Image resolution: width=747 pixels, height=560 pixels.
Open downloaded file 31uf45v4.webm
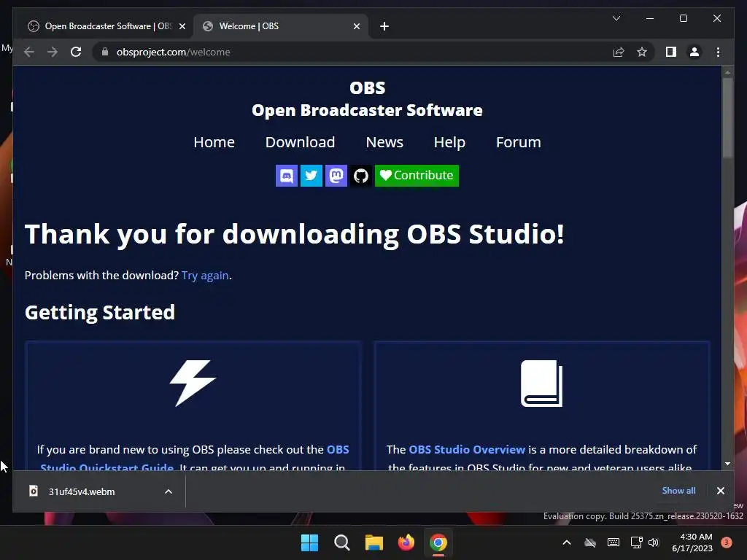[82, 491]
